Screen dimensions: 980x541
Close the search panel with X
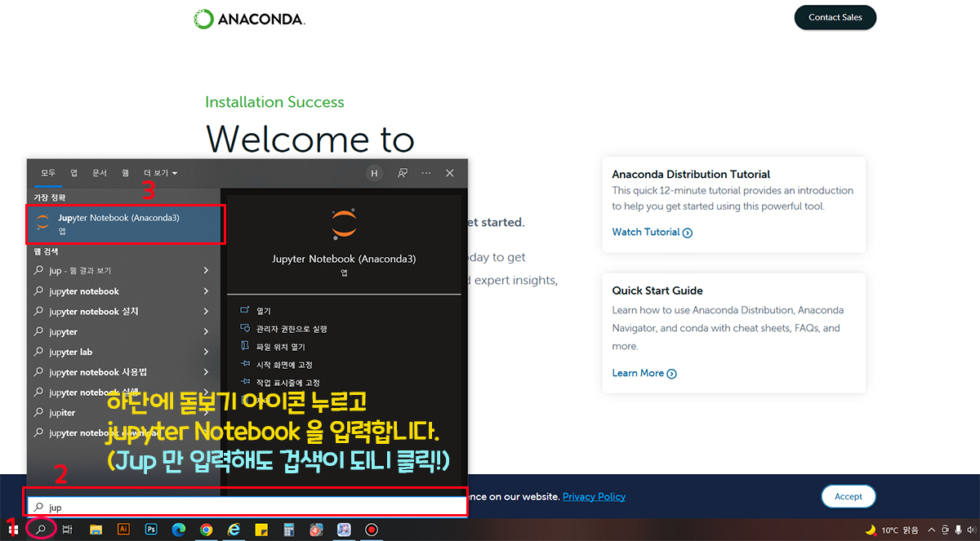450,173
